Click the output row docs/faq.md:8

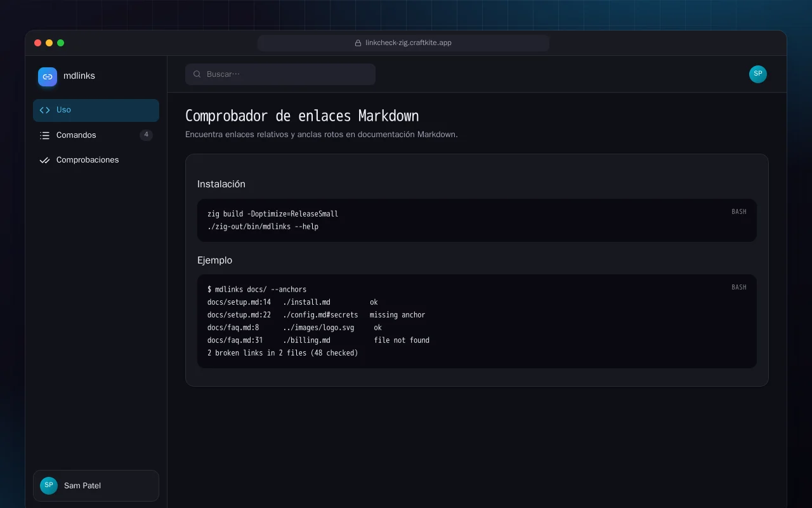[294, 328]
